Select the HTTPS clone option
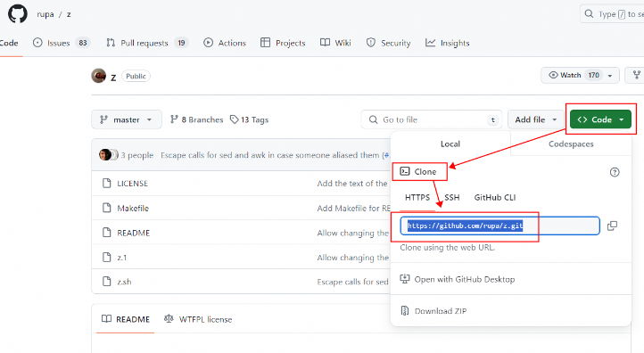The width and height of the screenshot is (644, 353). [417, 197]
